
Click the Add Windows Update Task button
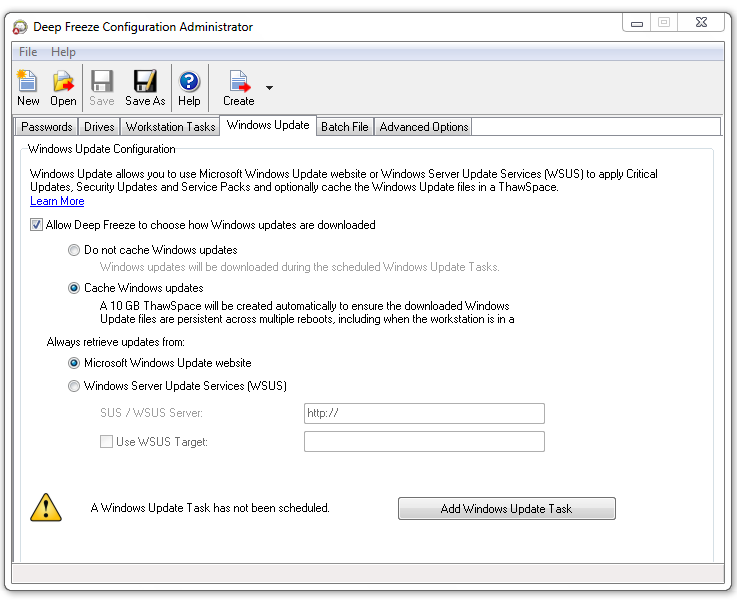(506, 509)
